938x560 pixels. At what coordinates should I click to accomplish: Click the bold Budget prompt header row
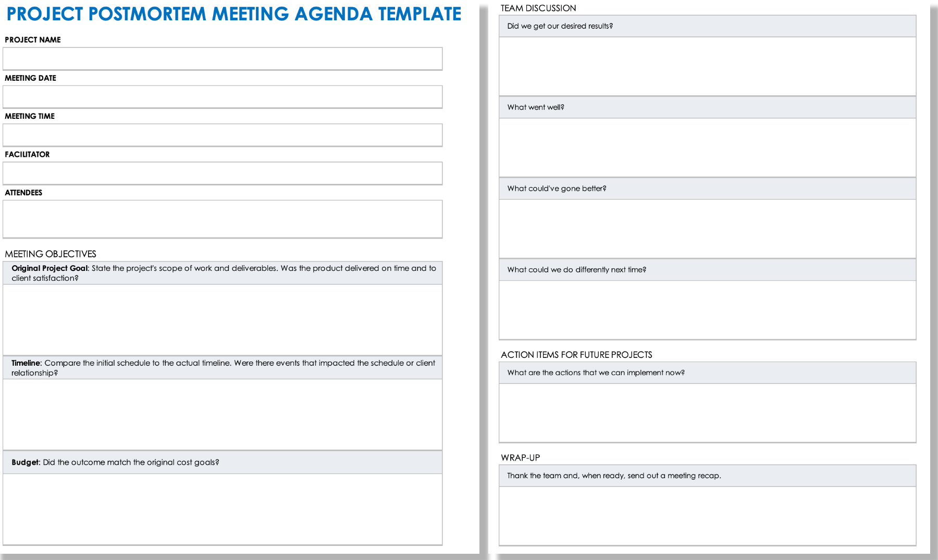[x=223, y=462]
